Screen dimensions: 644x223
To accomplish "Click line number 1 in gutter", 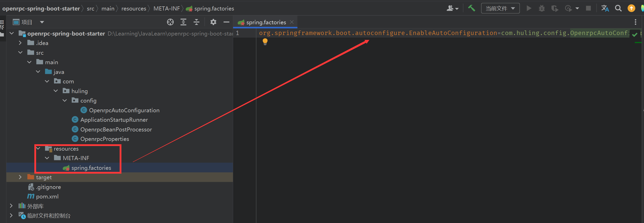I will point(237,33).
